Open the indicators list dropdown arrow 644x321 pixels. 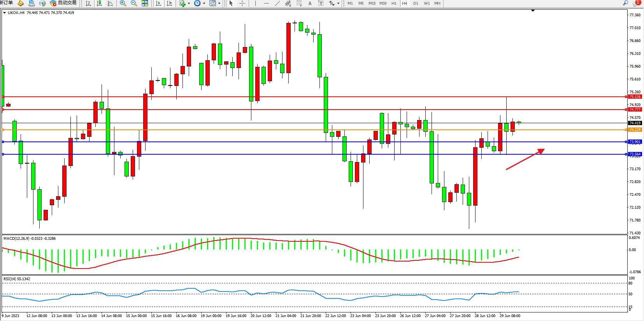pos(189,3)
